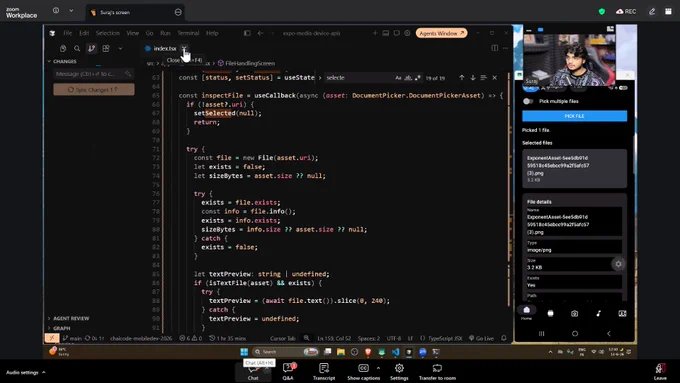Select the Source Control icon in the sidebar
680x383 pixels.
(91, 49)
